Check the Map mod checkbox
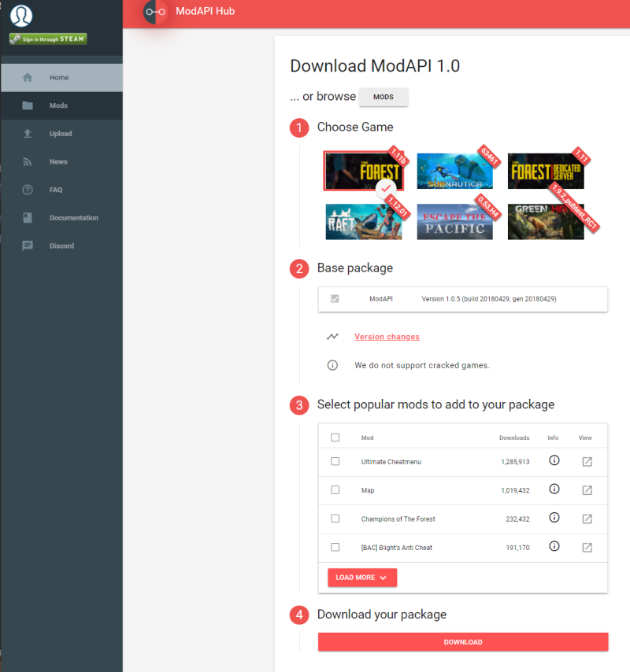 (x=335, y=489)
